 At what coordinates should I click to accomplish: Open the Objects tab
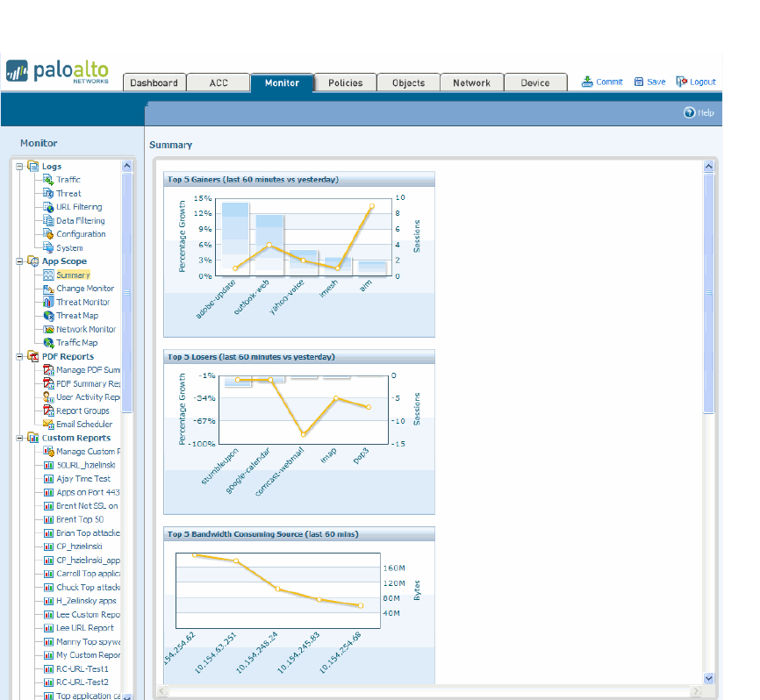pos(409,82)
